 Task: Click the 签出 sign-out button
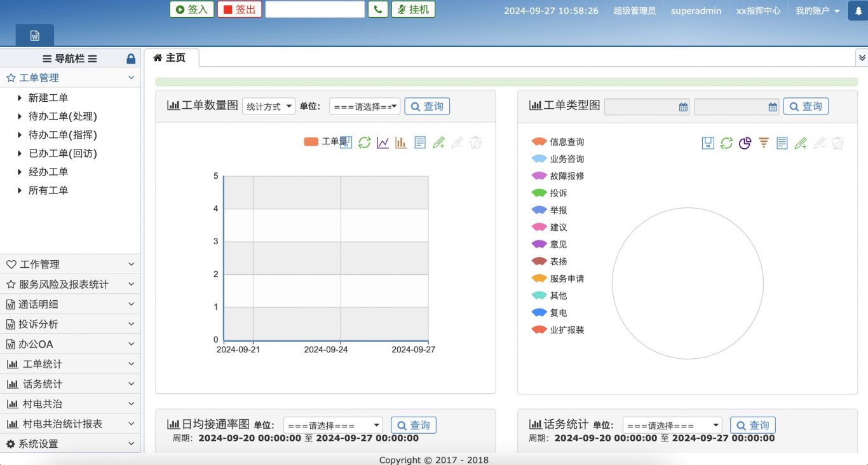pos(240,10)
